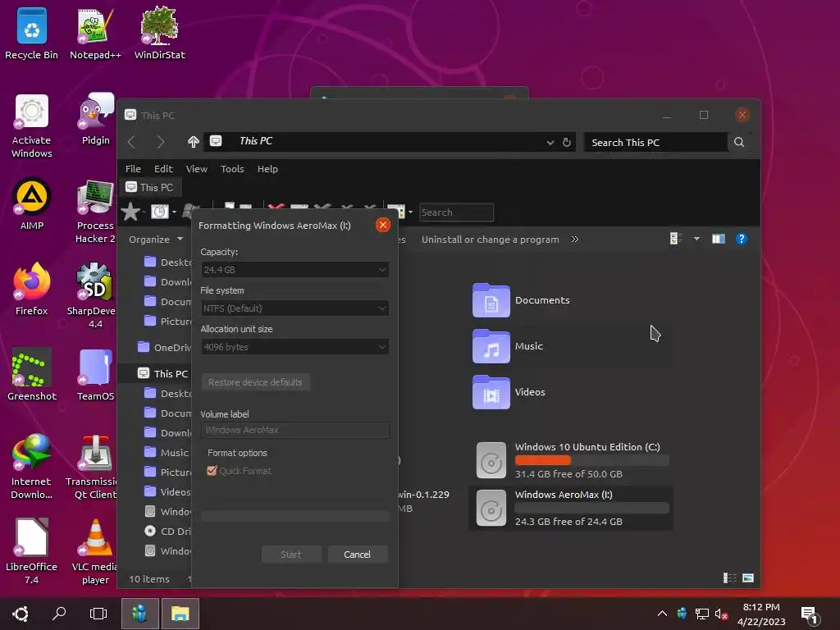
Task: Select OneDrive in the navigation tree
Action: pos(164,347)
